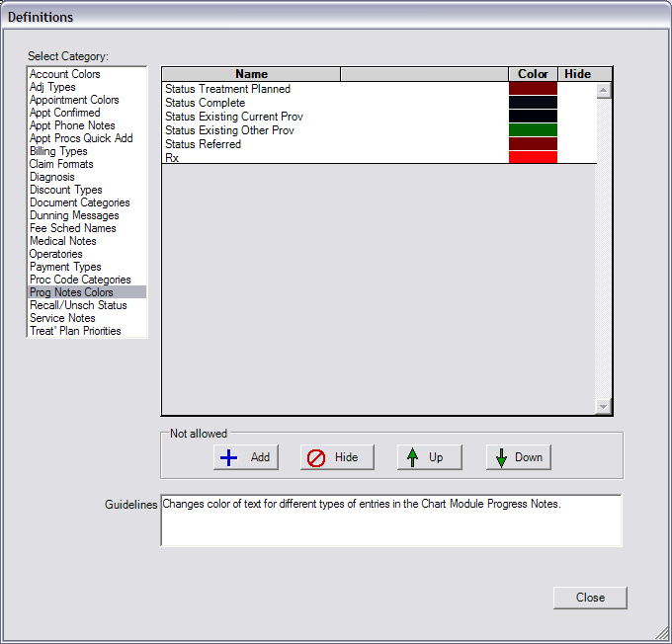
Task: Click the Status Treatment Planned color swatch
Action: [x=533, y=89]
